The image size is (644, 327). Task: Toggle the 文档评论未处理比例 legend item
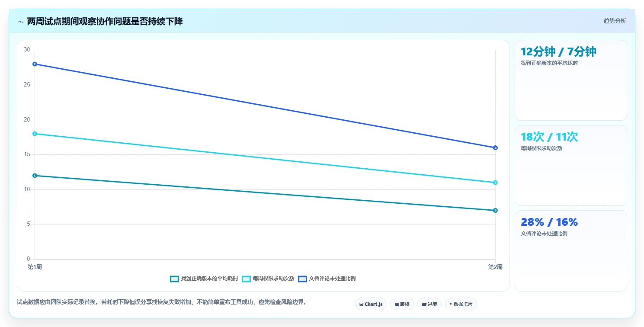(327, 279)
